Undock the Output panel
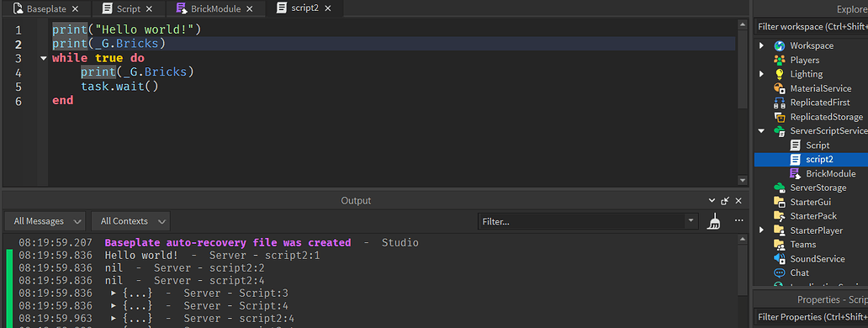This screenshot has height=328, width=868. tap(725, 201)
